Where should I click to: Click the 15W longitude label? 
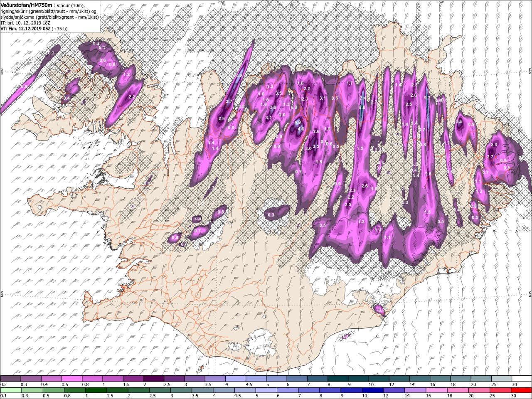click(440, 2)
